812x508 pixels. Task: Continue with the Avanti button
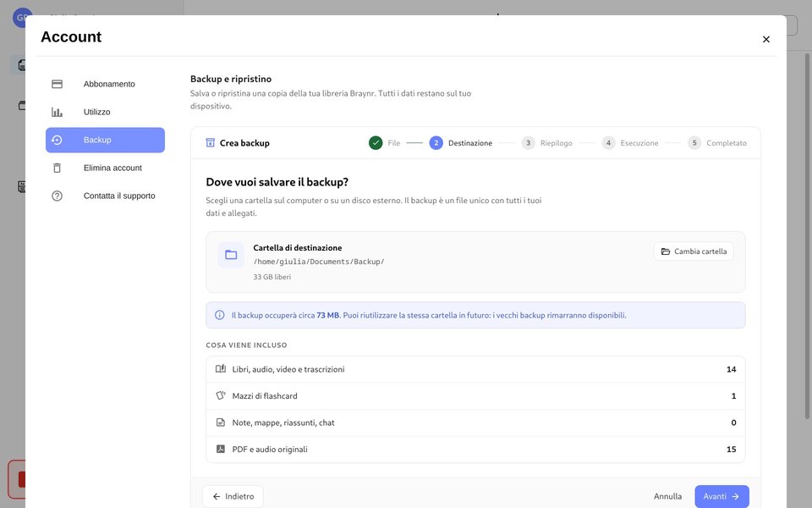click(x=721, y=496)
